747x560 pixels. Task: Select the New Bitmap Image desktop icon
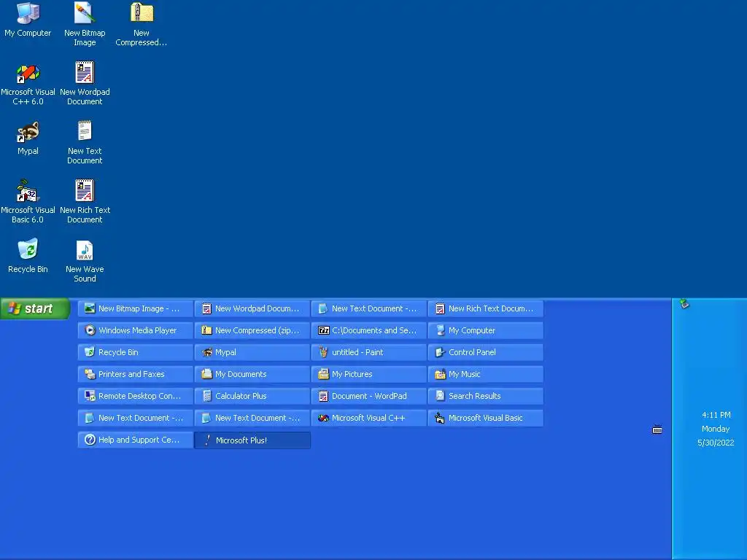(x=85, y=24)
